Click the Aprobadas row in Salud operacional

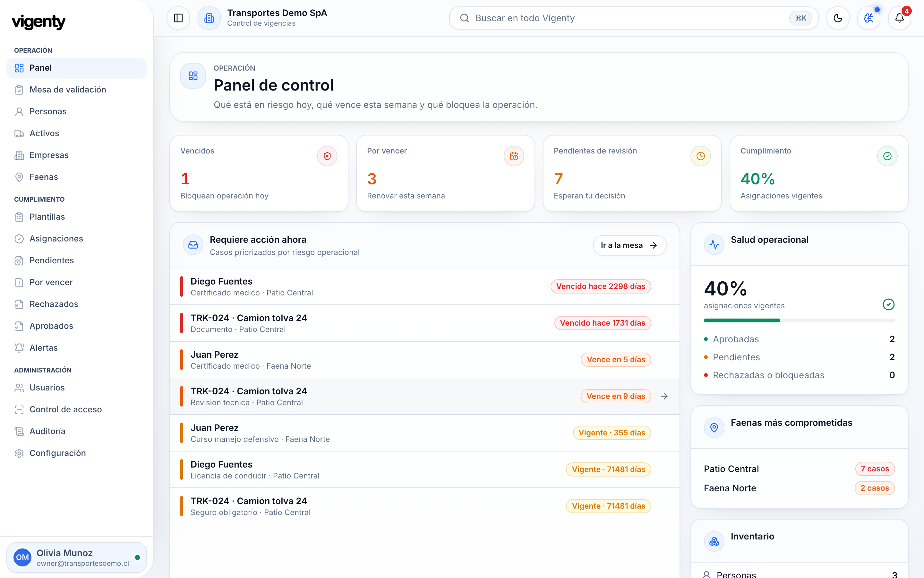pos(799,339)
